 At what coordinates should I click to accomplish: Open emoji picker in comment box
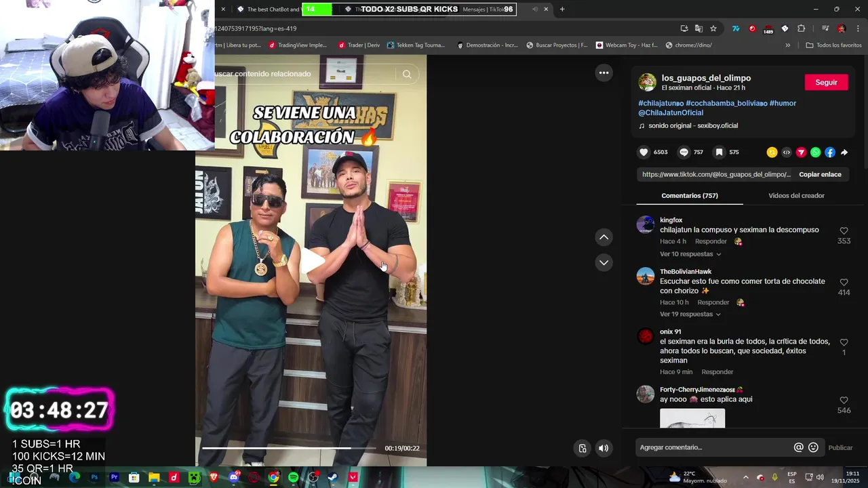(x=814, y=447)
